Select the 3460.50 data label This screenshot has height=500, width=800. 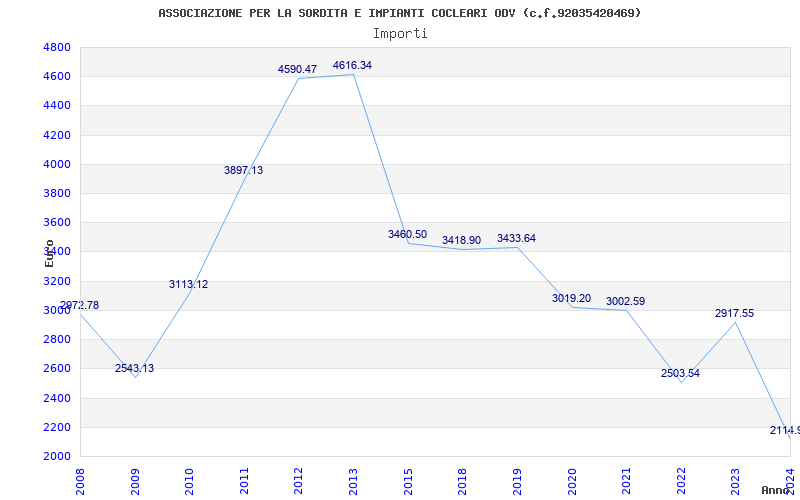tap(407, 235)
